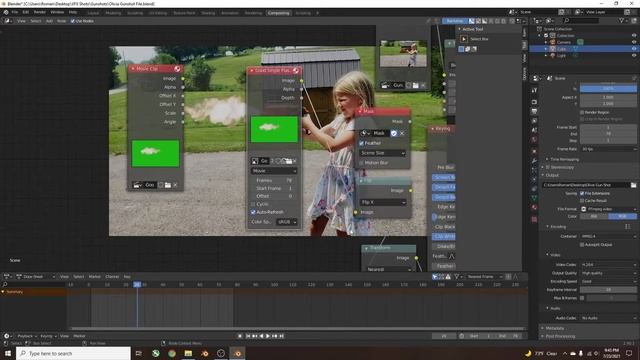The image size is (640, 360).
Task: Collapse the Movie Clip node
Action: pos(133,69)
